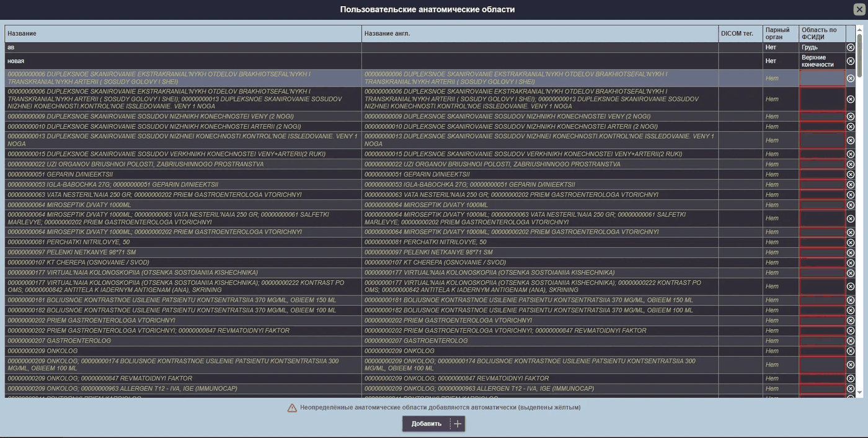Delete row 00000000053 IGLA-BABOCHKA 27G
868x438 pixels.
click(x=851, y=185)
